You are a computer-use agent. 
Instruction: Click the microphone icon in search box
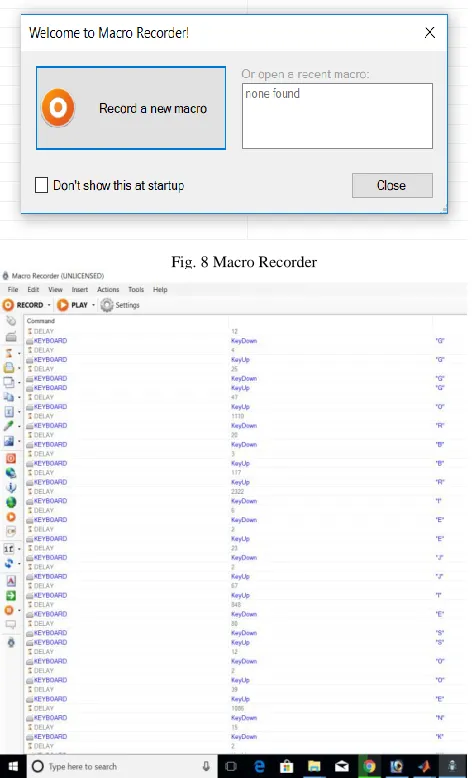pos(206,766)
